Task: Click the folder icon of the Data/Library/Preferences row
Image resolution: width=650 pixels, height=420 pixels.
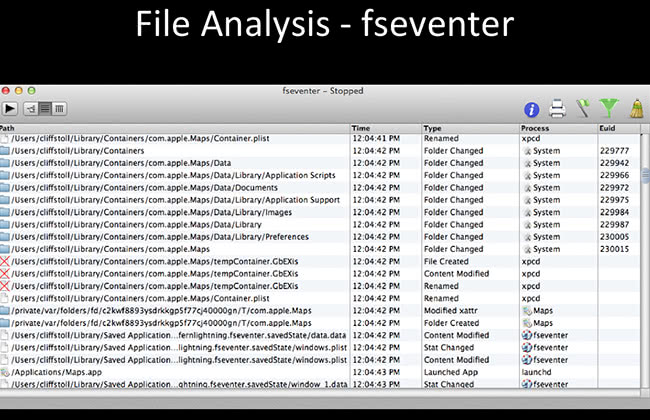Action: coord(5,237)
